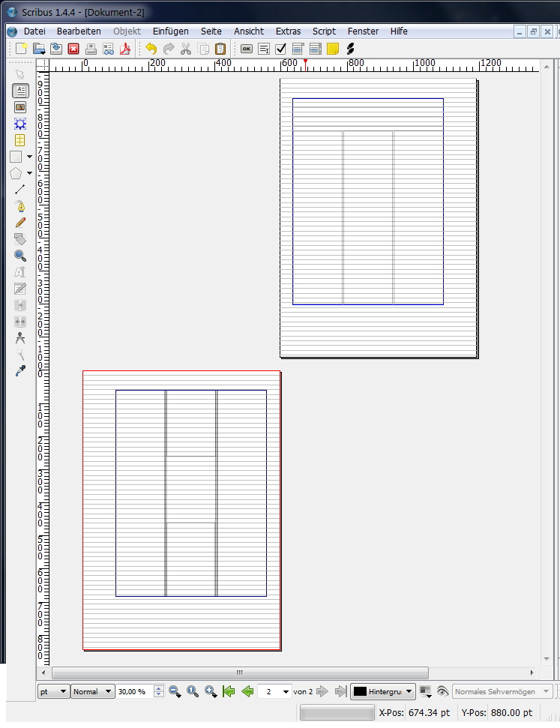Click the horizontal scrollbar thumb
Screen dimensions: 560x728
click(240, 673)
